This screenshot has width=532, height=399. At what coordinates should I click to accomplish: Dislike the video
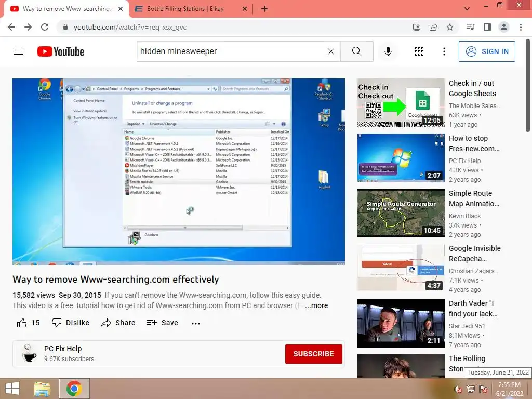pyautogui.click(x=71, y=323)
